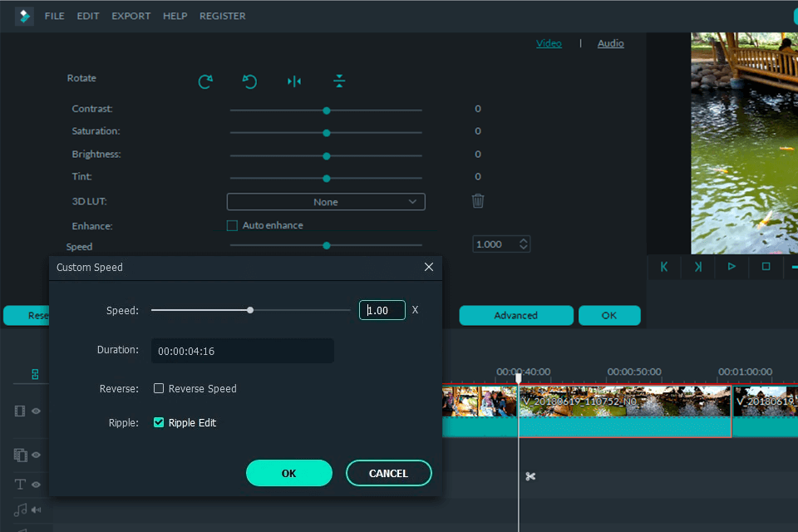Image resolution: width=798 pixels, height=532 pixels.
Task: Flip clip horizontally icon
Action: click(294, 81)
